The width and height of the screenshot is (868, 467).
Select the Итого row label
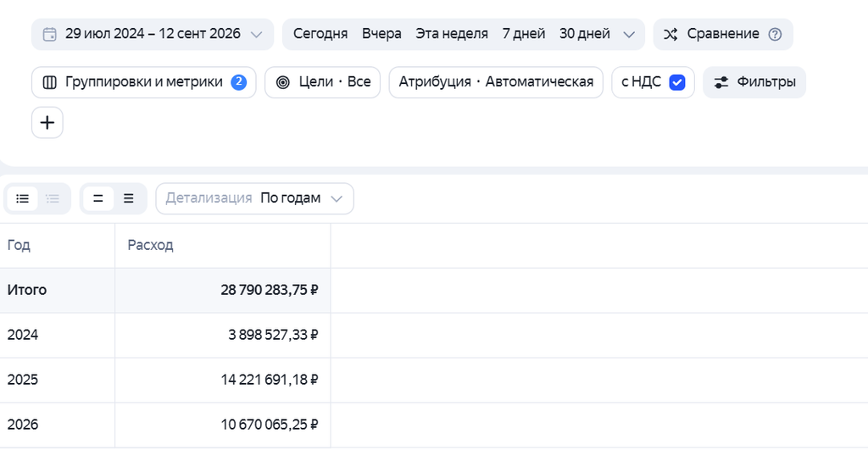click(x=27, y=290)
